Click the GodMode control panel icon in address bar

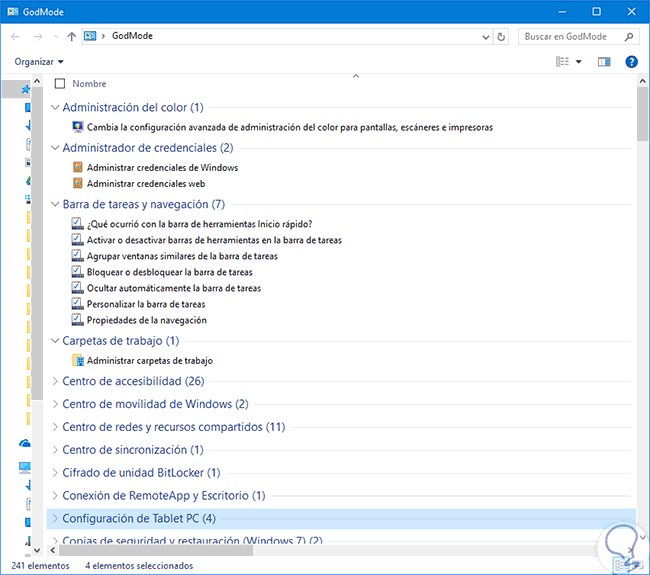coord(90,36)
